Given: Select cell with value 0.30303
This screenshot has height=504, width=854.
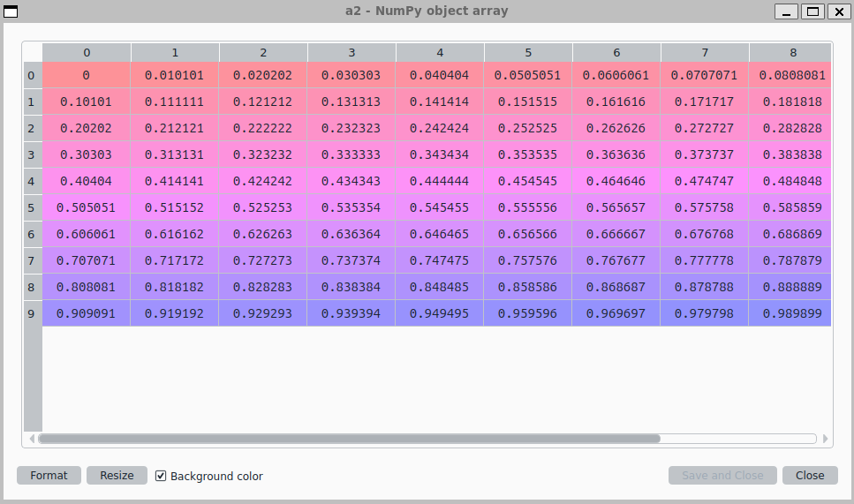Looking at the screenshot, I should [x=87, y=154].
